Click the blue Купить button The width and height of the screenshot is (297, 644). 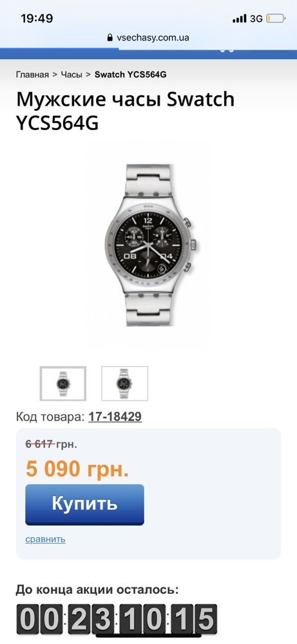pyautogui.click(x=84, y=504)
